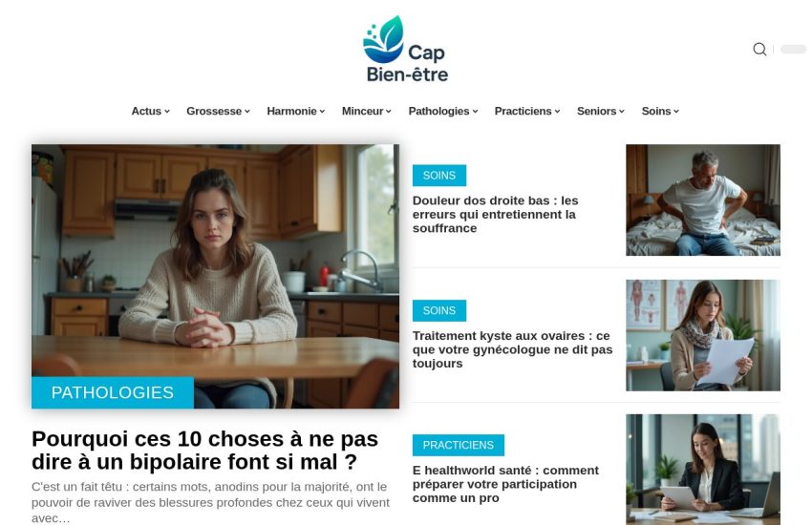Select the Pathologies menu item

[442, 112]
